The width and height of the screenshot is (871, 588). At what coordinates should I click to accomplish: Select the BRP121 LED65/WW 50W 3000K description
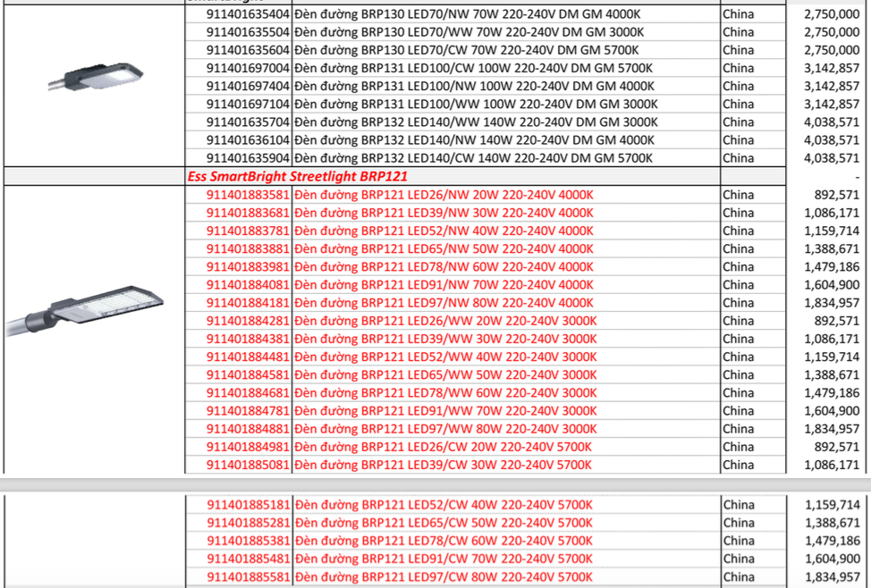coord(444,374)
